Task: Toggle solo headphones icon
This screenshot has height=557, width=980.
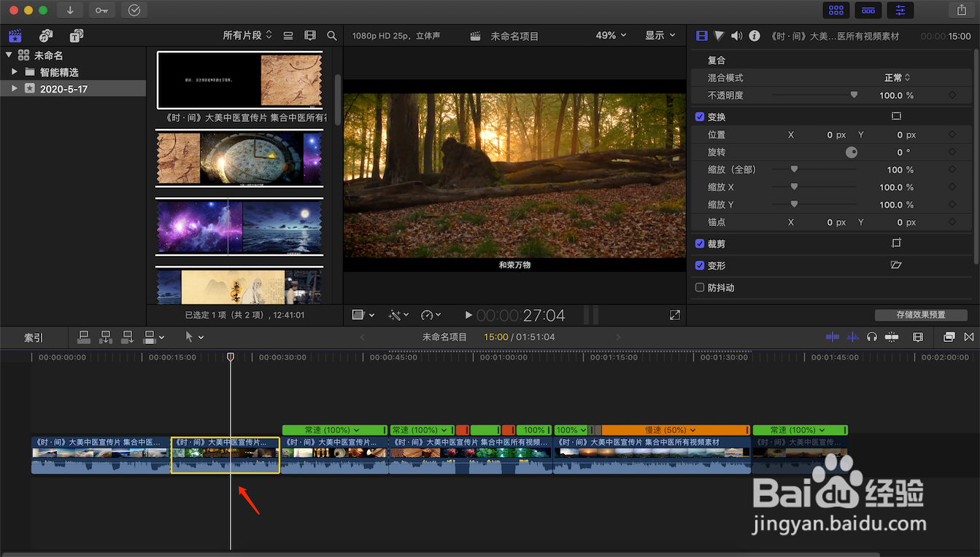Action: point(871,337)
